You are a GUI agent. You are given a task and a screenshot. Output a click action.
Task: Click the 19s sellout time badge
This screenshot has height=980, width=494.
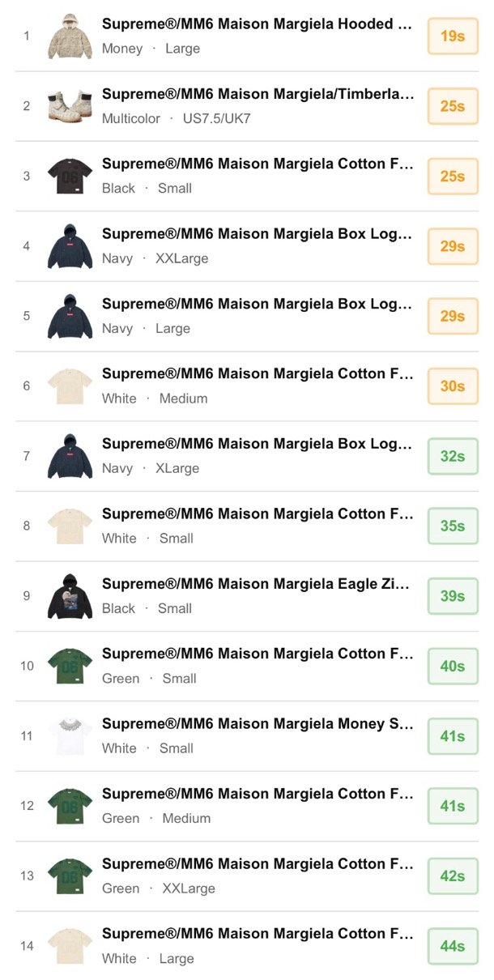[x=453, y=36]
